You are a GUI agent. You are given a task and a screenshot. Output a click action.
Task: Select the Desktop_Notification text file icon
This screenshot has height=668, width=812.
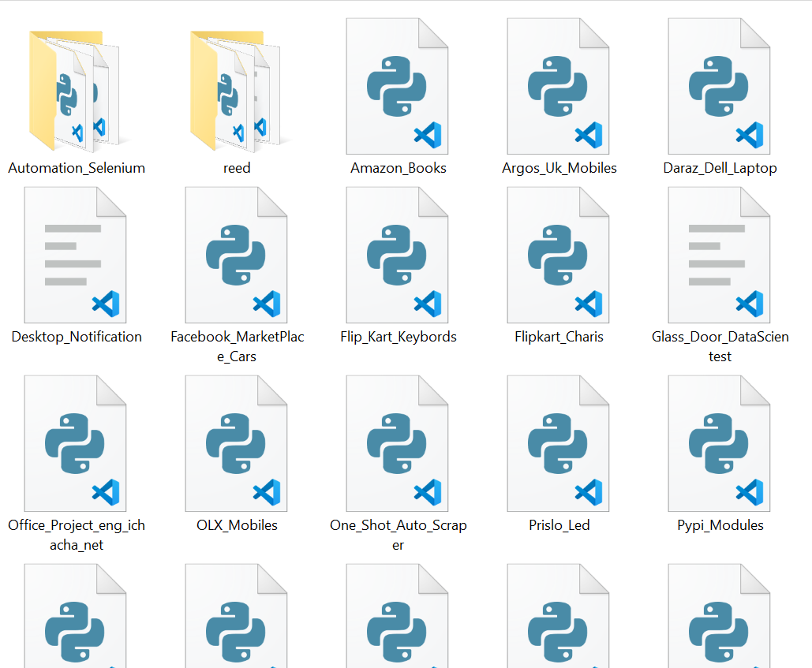tap(76, 256)
